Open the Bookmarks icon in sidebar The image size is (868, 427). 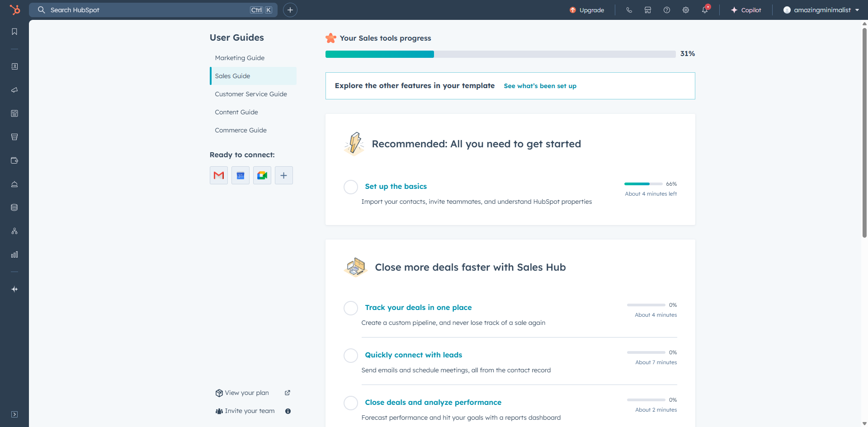click(14, 32)
